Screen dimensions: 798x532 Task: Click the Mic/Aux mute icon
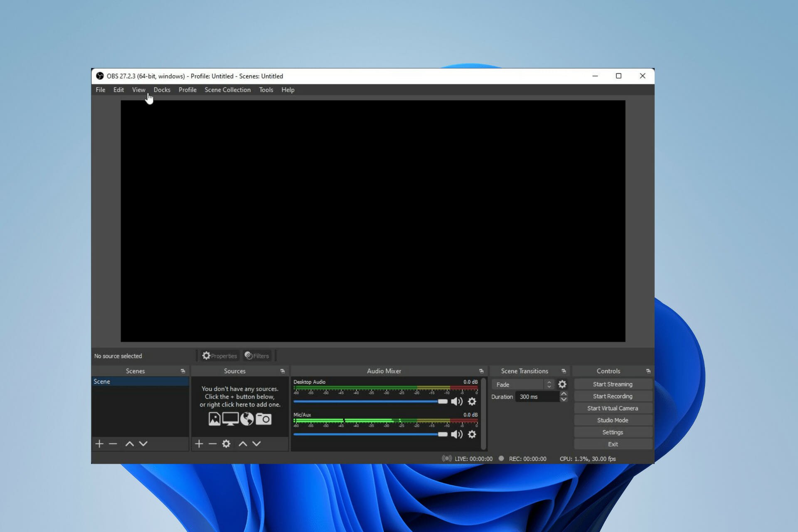pyautogui.click(x=457, y=434)
